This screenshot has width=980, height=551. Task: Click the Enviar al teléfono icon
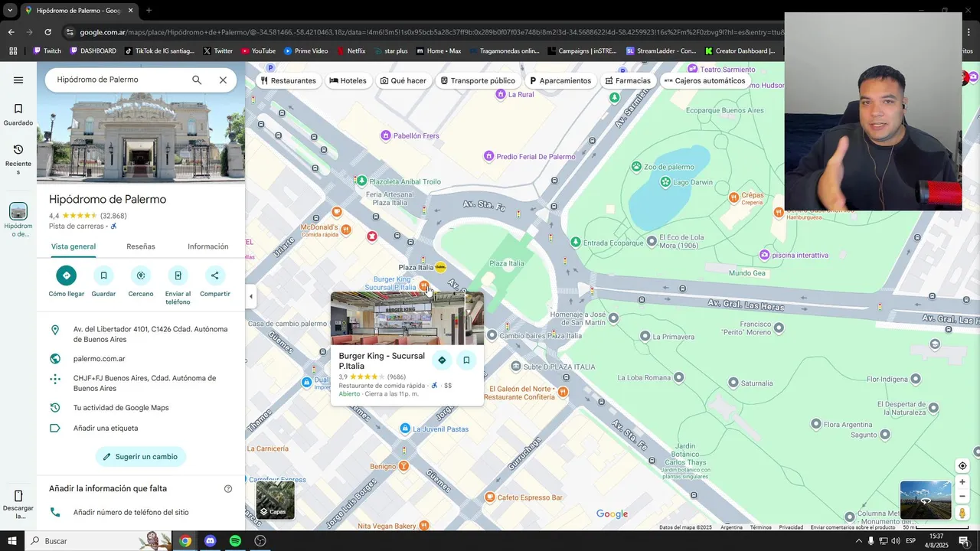[178, 275]
